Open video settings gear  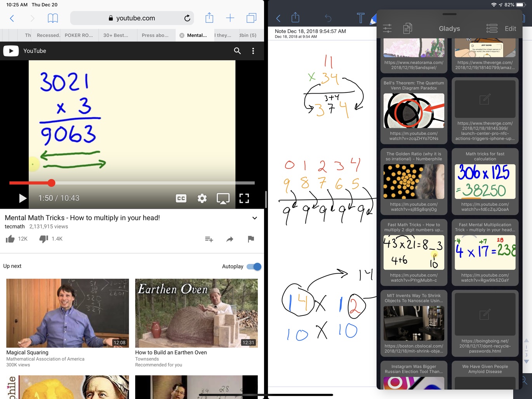click(202, 198)
